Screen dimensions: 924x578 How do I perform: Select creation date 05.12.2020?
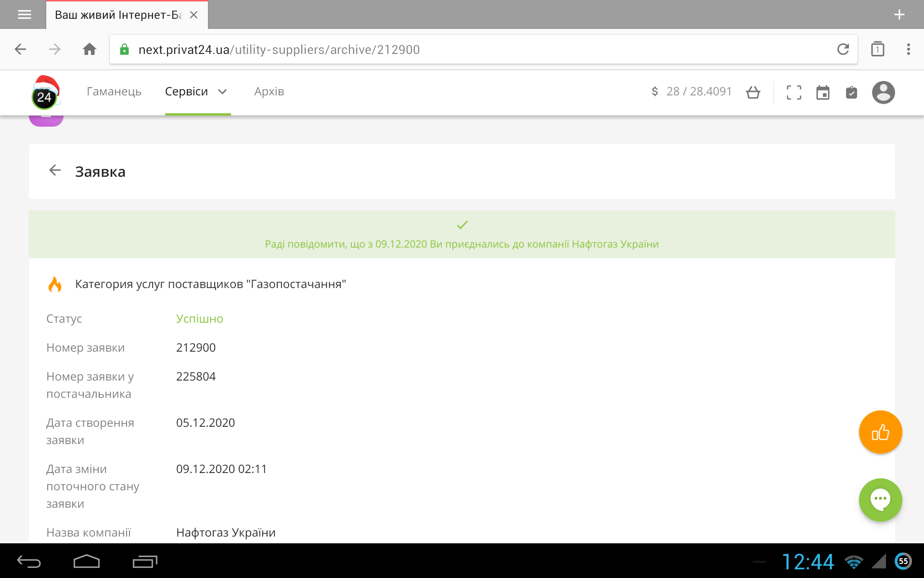point(205,423)
